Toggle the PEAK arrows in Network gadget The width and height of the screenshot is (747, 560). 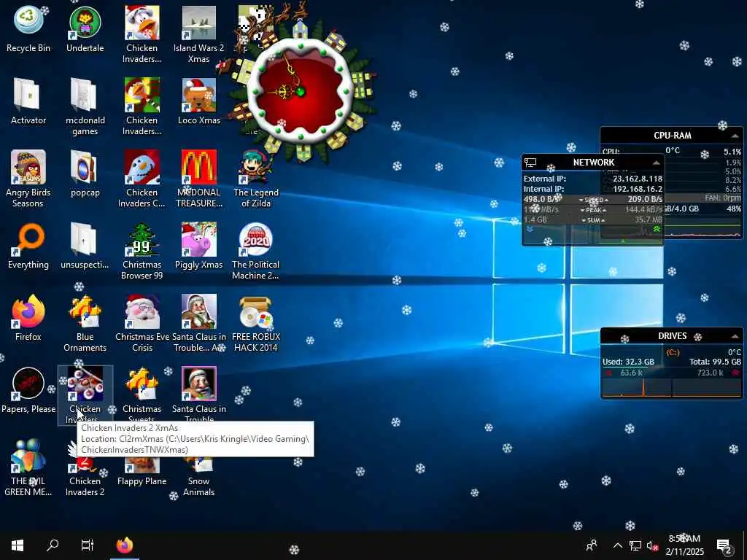click(x=593, y=210)
